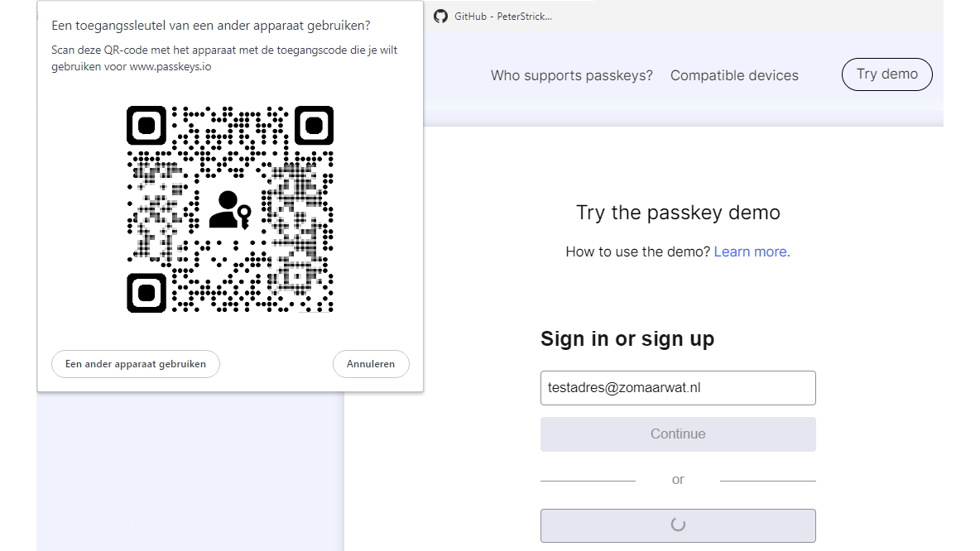Follow the Learn more link

coord(752,252)
